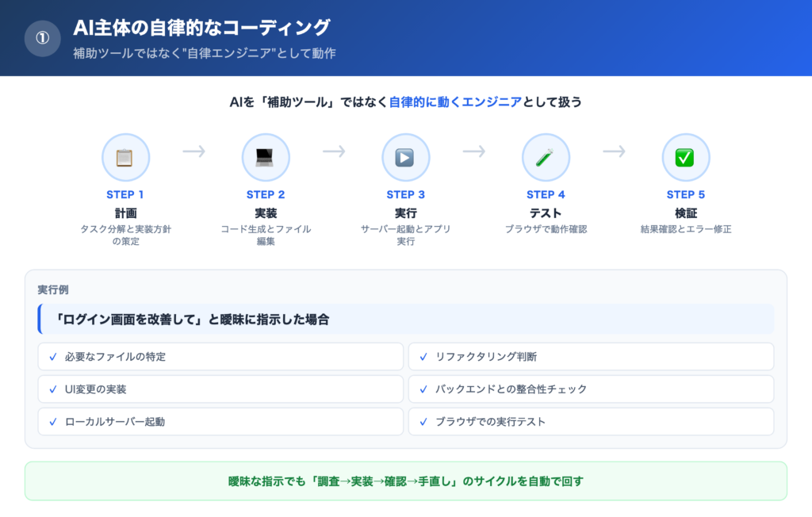Image resolution: width=812 pixels, height=517 pixels.
Task: Click the AI主体の自律的なコーディング header title
Action: pyautogui.click(x=201, y=28)
